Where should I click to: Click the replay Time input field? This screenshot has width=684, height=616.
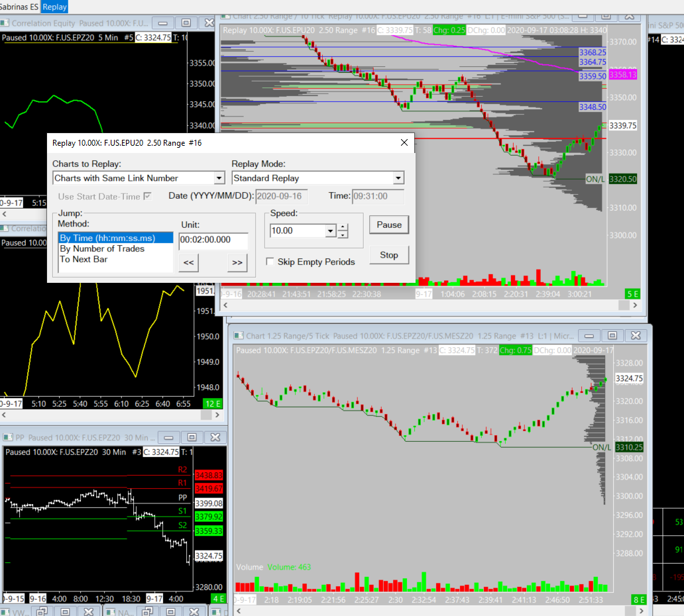tap(378, 196)
